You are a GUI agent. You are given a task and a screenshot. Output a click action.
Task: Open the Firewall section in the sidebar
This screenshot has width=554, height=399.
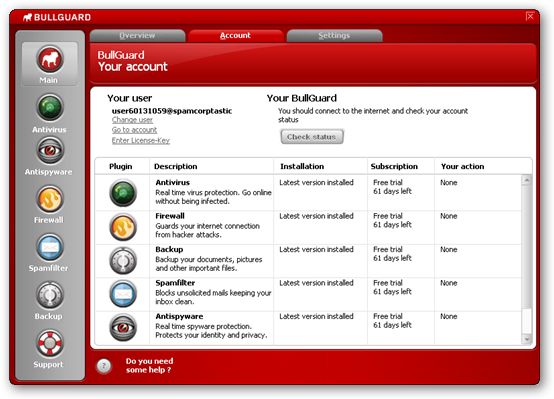(49, 205)
